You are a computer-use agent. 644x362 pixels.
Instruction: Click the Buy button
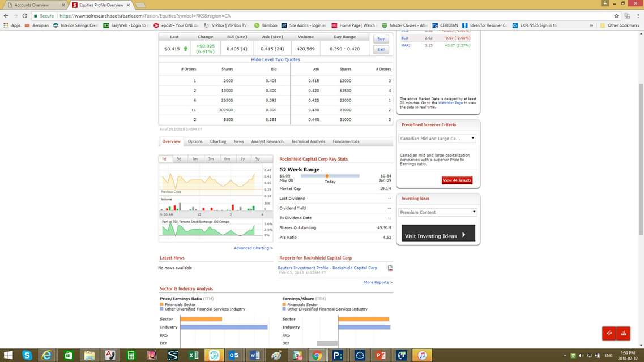[x=381, y=39]
